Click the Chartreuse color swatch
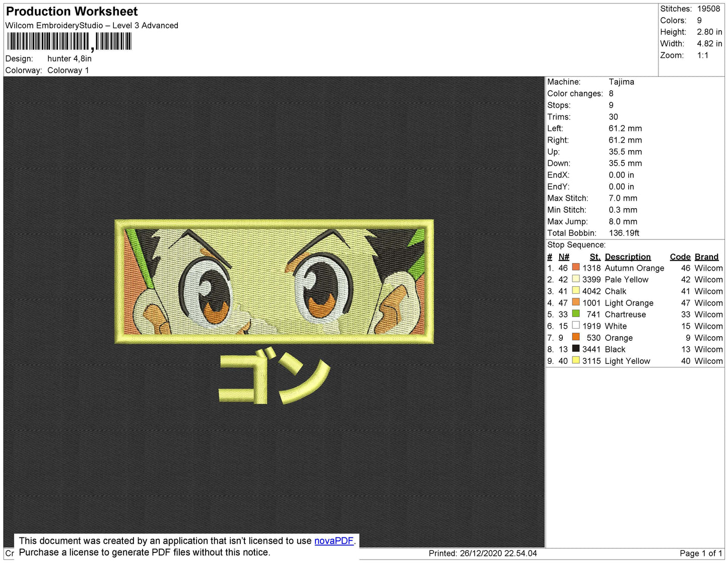This screenshot has width=728, height=563. pyautogui.click(x=576, y=314)
